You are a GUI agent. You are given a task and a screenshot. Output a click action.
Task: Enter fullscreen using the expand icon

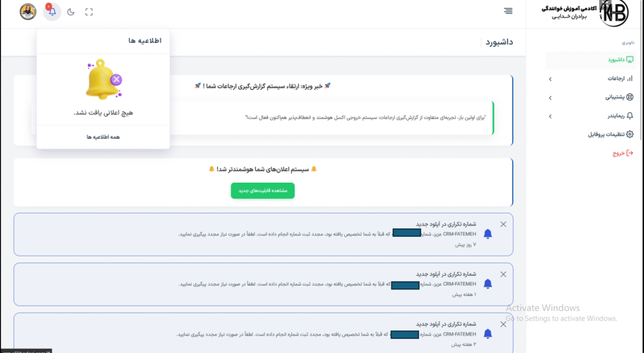pyautogui.click(x=89, y=12)
